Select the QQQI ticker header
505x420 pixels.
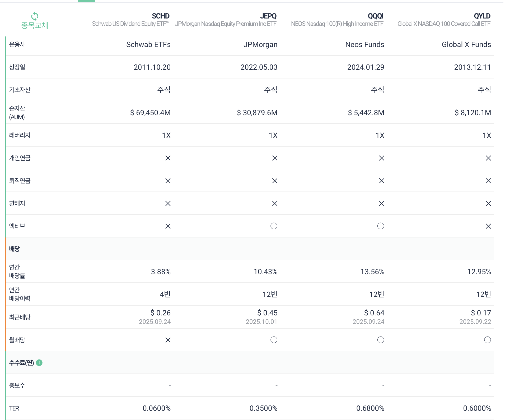click(376, 16)
